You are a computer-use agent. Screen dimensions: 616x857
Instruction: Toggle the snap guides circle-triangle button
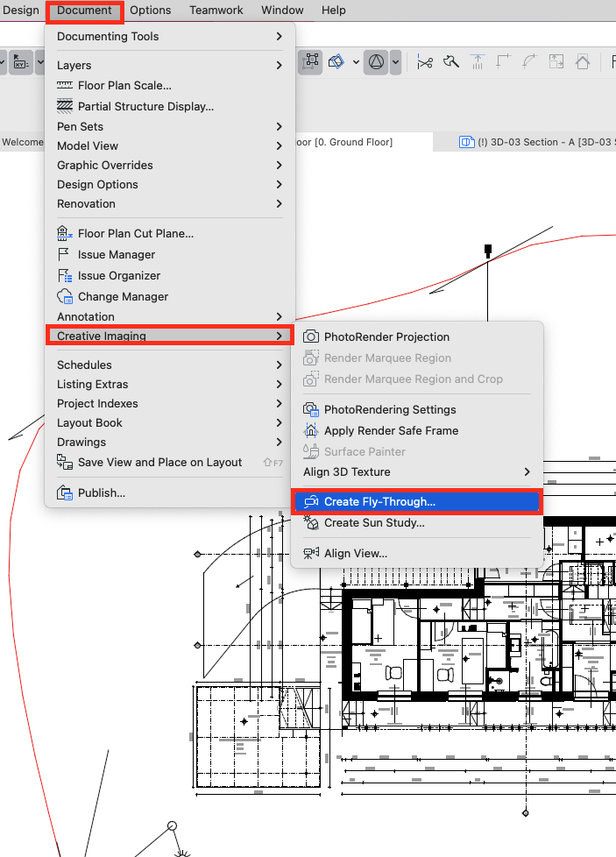(x=376, y=62)
